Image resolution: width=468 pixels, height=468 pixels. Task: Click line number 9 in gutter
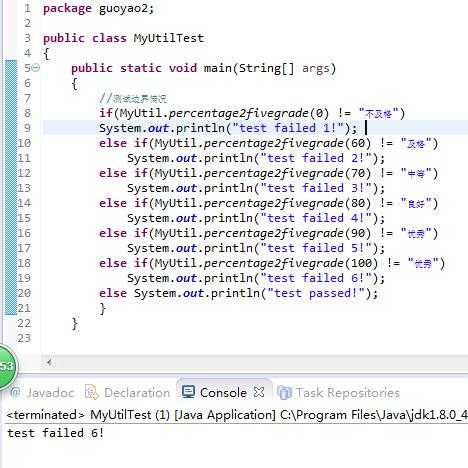click(x=27, y=128)
